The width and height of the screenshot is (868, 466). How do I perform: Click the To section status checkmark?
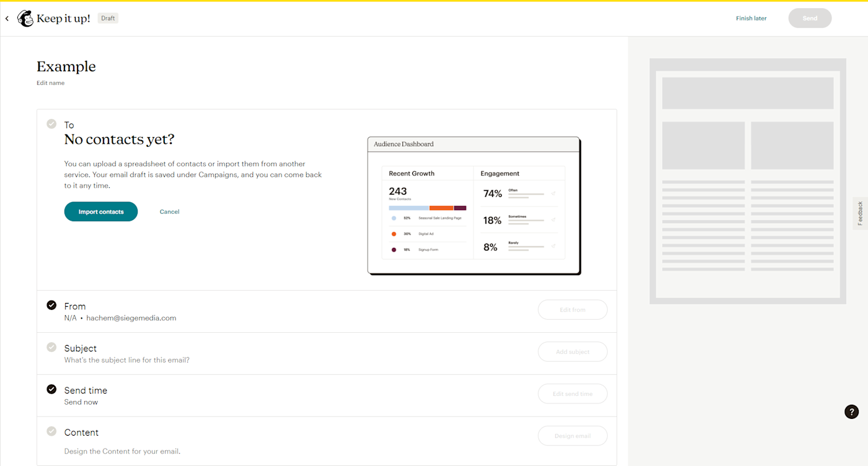pyautogui.click(x=51, y=124)
